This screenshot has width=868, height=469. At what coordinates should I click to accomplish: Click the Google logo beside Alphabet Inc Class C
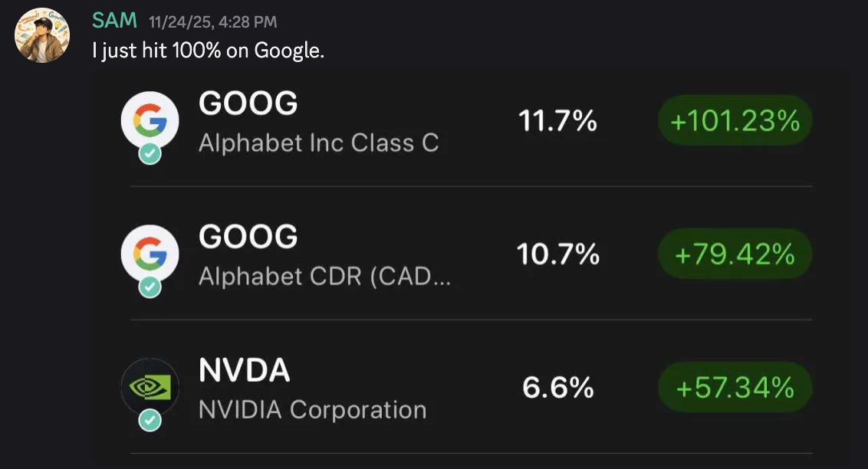click(150, 120)
